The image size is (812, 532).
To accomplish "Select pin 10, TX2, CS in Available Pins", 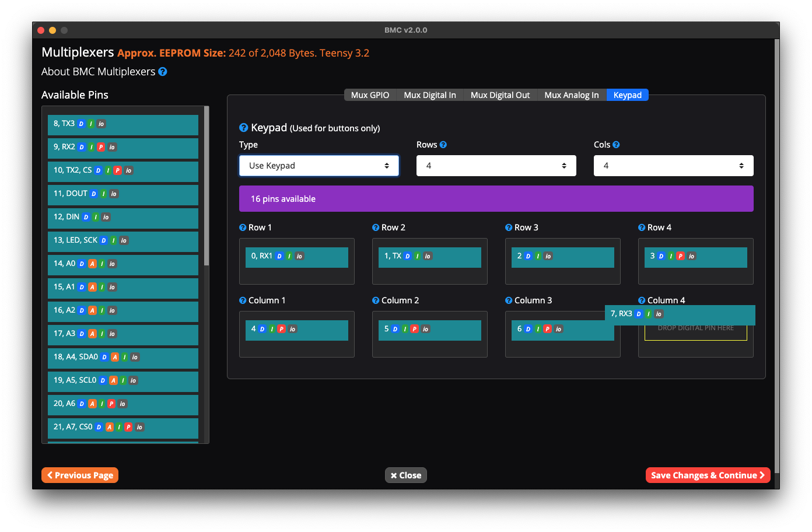I will (123, 171).
